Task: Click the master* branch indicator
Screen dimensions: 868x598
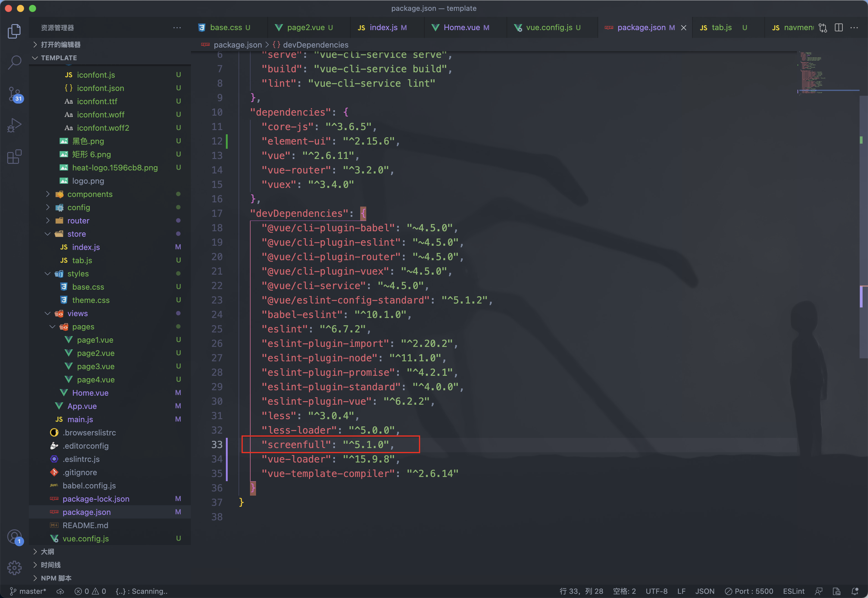Action: pos(28,591)
